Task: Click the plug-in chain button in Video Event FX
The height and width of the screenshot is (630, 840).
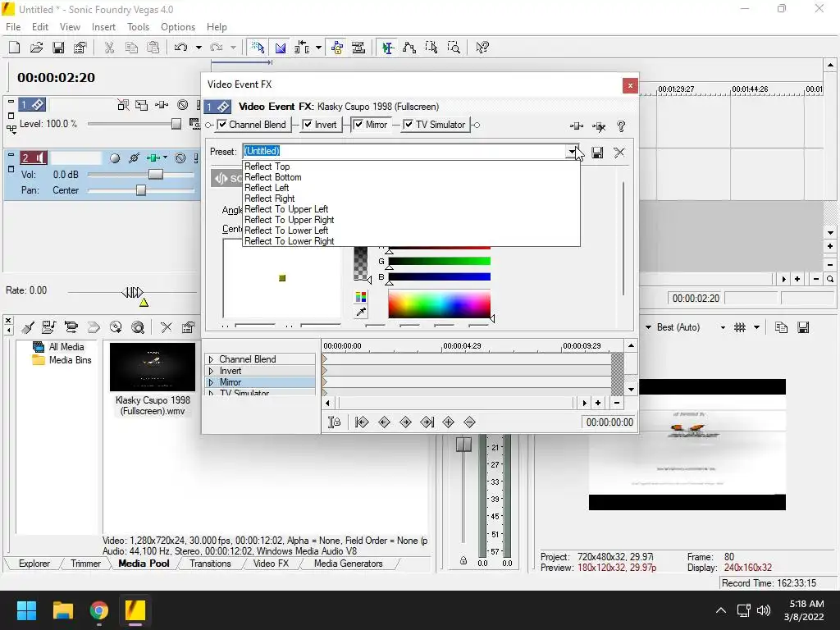Action: pyautogui.click(x=577, y=126)
